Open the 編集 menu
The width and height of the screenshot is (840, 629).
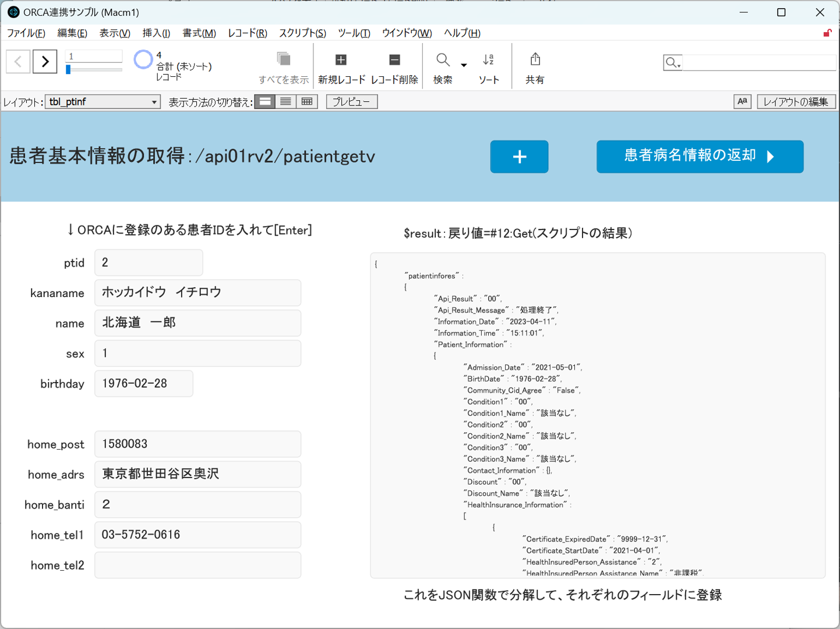click(x=72, y=33)
